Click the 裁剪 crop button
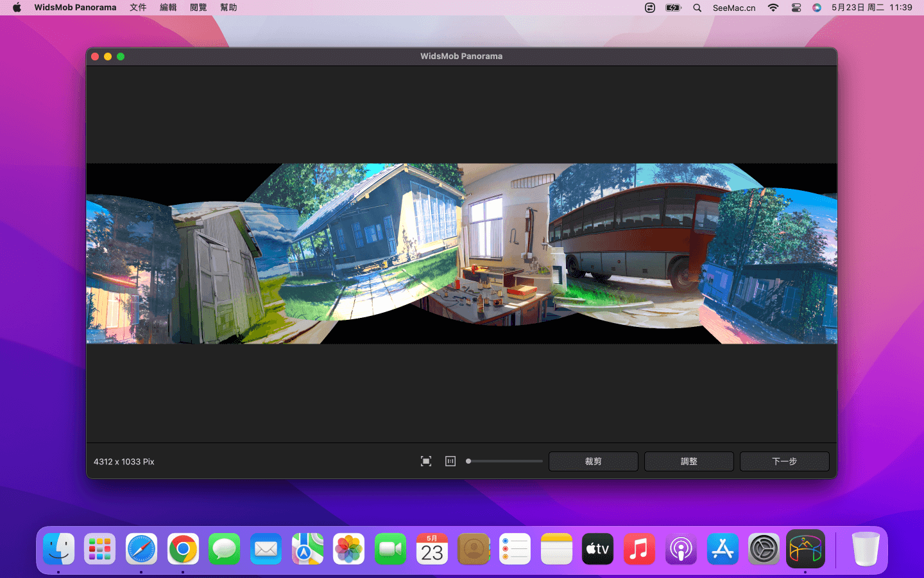The width and height of the screenshot is (924, 578). tap(593, 461)
